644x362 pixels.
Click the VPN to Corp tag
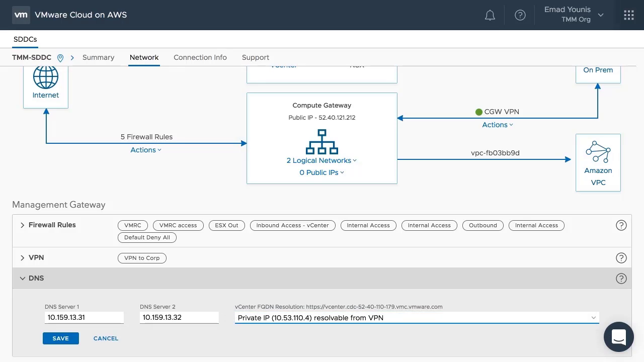tap(142, 258)
